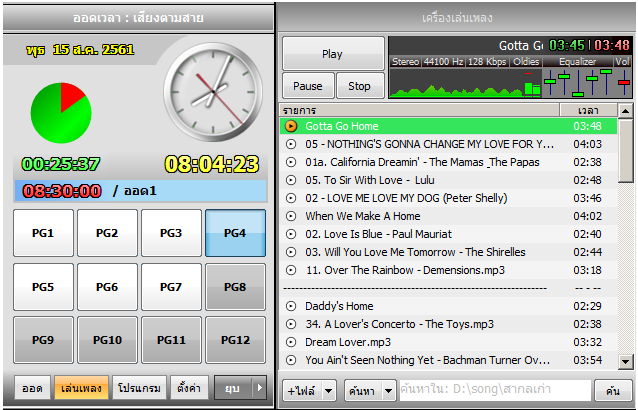Click the Equalizer label
Image resolution: width=638 pixels, height=410 pixels.
click(577, 62)
